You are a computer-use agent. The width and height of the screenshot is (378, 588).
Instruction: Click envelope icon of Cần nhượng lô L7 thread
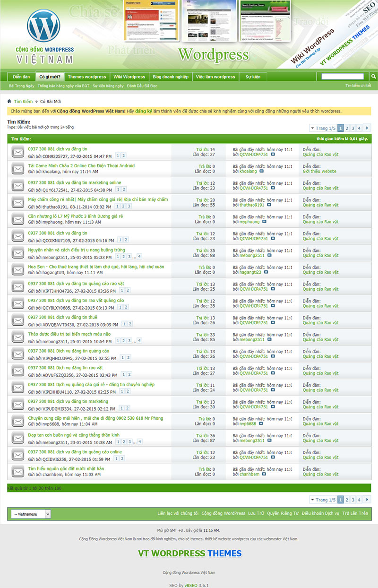pos(18,219)
